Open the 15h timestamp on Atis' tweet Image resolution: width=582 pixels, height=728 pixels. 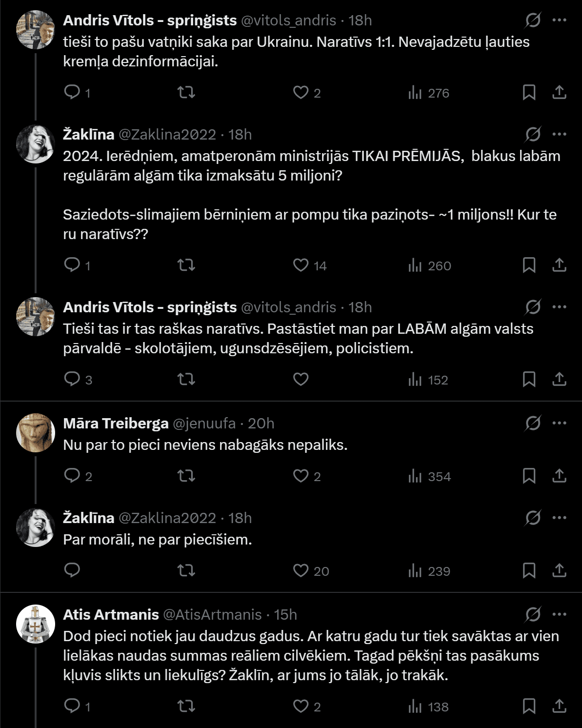(285, 615)
